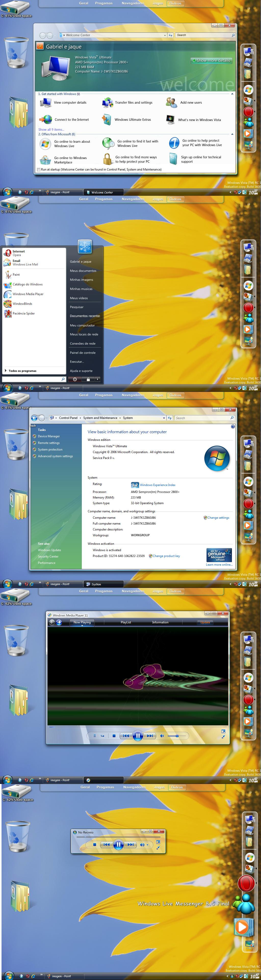Viewport: 261px width, 980px height.
Task: Open WindowBlinds from the Start menu
Action: click(x=22, y=304)
